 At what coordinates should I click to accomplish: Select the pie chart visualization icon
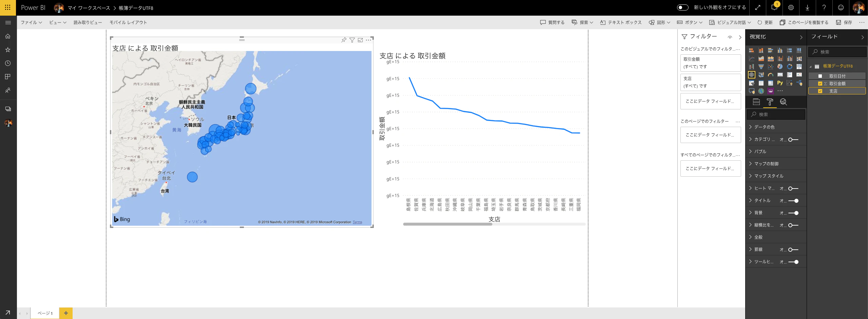point(780,67)
